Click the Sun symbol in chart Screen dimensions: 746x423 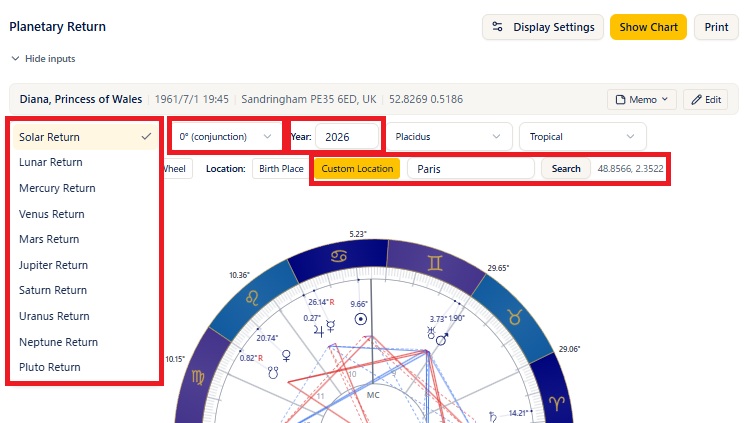point(361,319)
